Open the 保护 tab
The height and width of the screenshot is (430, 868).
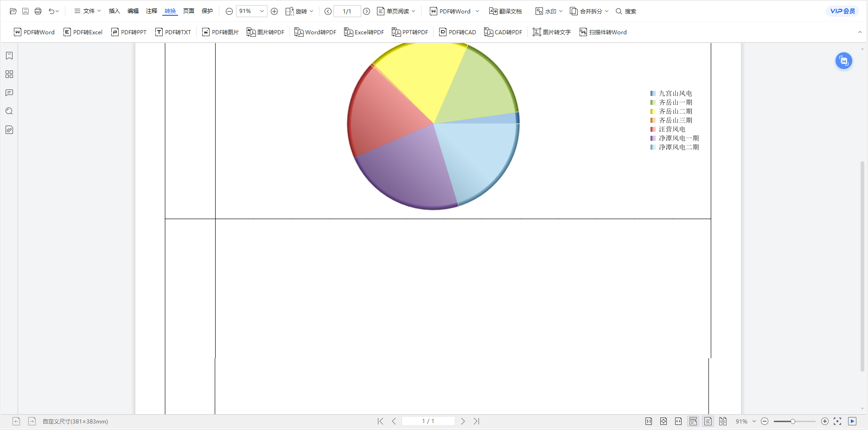tap(207, 11)
